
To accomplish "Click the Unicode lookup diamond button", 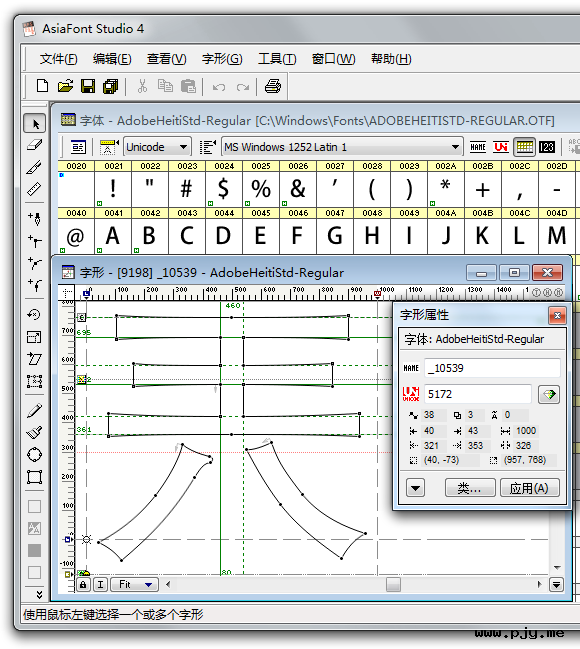I will pos(549,394).
